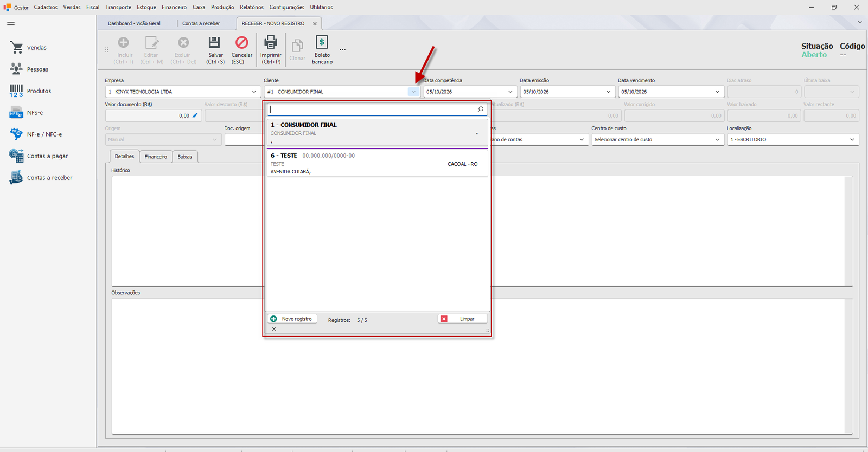This screenshot has height=452, width=868.
Task: Click the magnifier icon in client search
Action: point(481,109)
